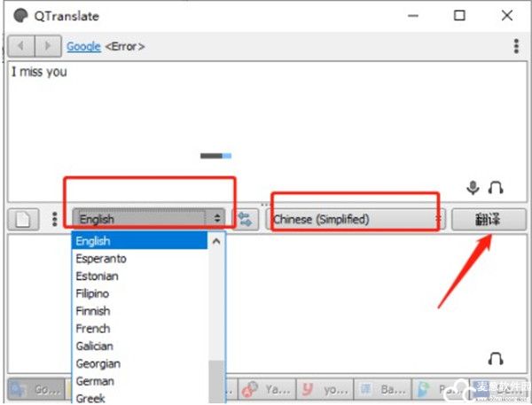Switch to the Youdao service tab

(325, 390)
